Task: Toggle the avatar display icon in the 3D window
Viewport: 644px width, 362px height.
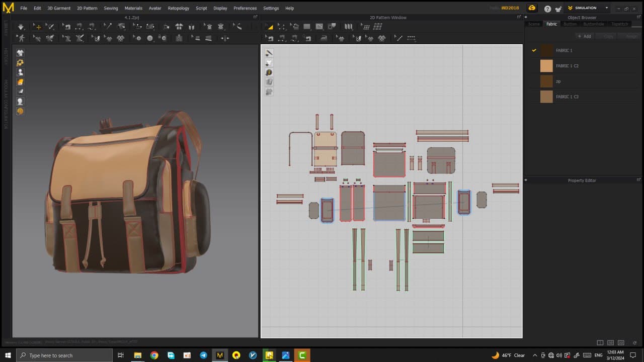Action: (20, 72)
